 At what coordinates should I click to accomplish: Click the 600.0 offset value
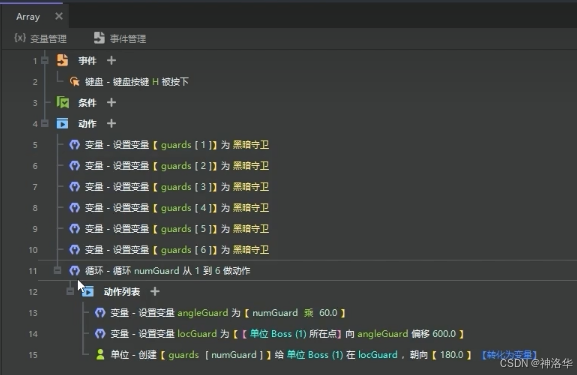444,334
